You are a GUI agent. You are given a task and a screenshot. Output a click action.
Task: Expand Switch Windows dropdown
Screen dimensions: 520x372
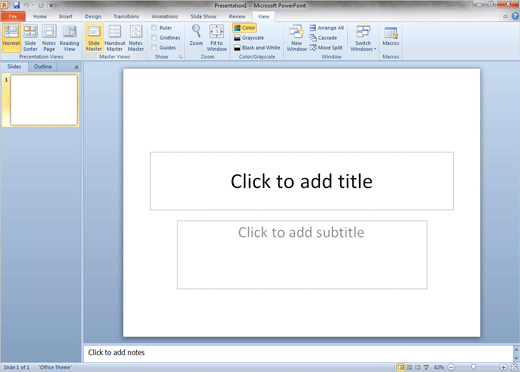click(363, 38)
